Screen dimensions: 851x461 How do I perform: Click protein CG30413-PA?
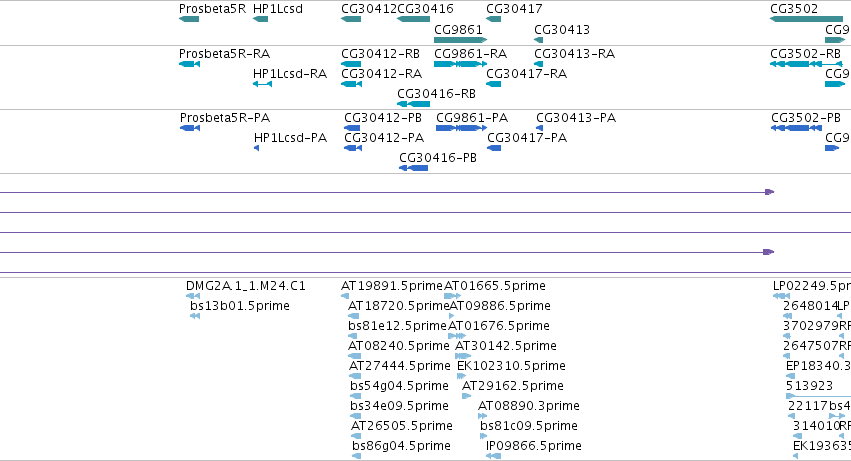tap(576, 118)
